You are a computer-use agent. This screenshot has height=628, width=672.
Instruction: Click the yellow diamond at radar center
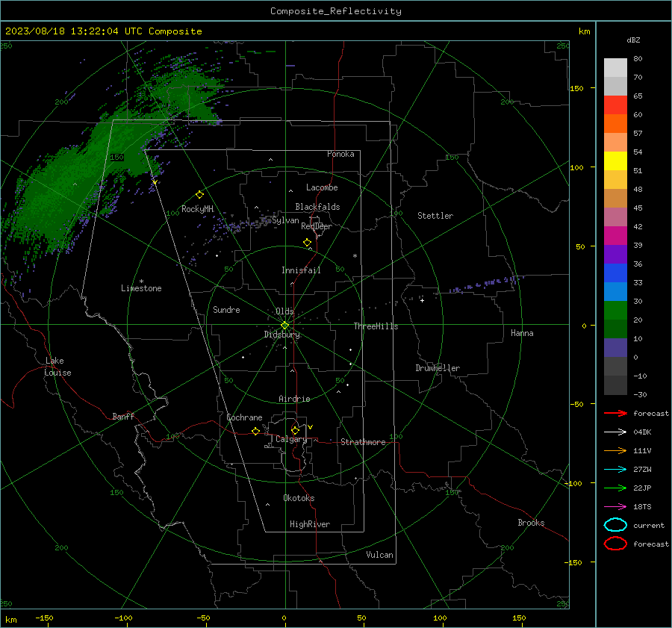284,326
